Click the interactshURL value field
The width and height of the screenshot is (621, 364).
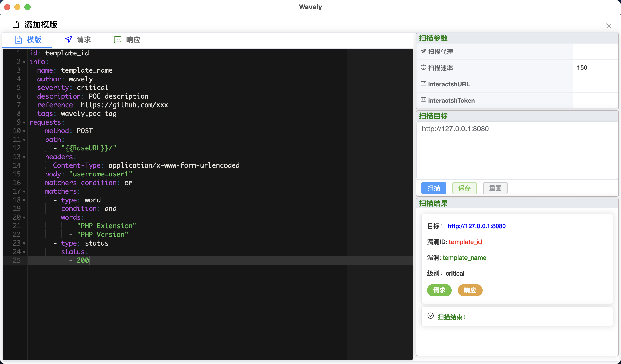coord(596,84)
